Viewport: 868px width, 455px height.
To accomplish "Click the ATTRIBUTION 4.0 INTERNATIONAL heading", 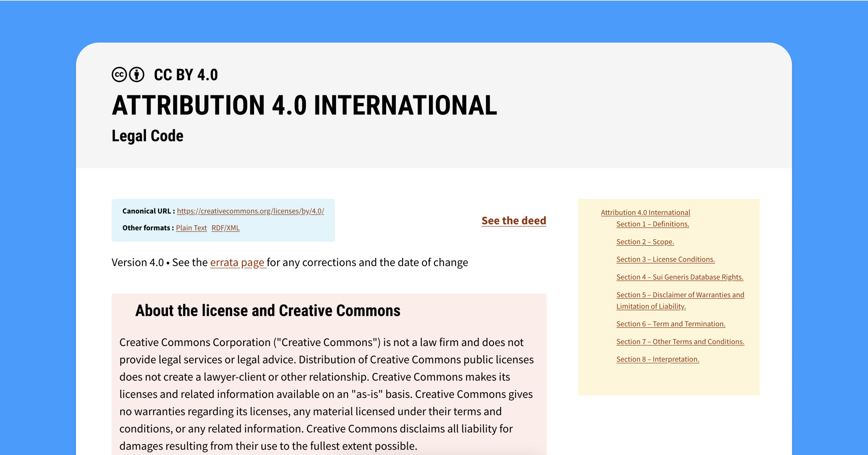I will tap(304, 105).
